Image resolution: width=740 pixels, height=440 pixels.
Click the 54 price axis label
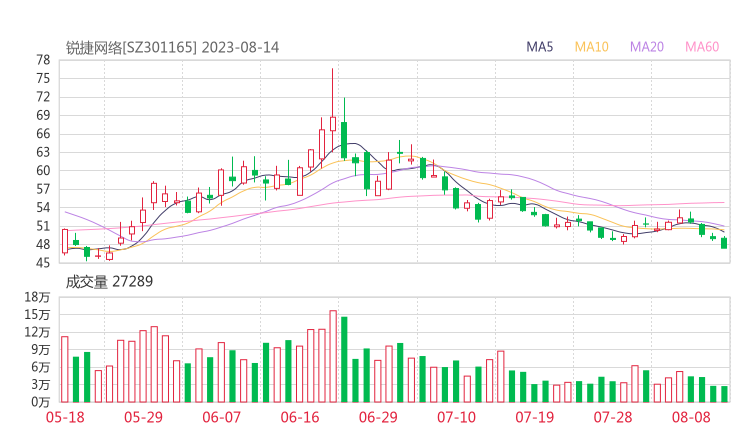(x=43, y=208)
